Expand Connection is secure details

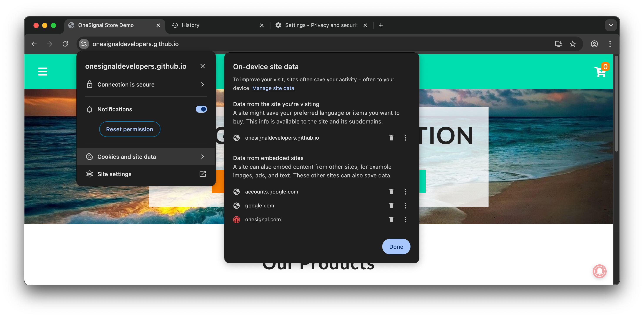click(146, 85)
